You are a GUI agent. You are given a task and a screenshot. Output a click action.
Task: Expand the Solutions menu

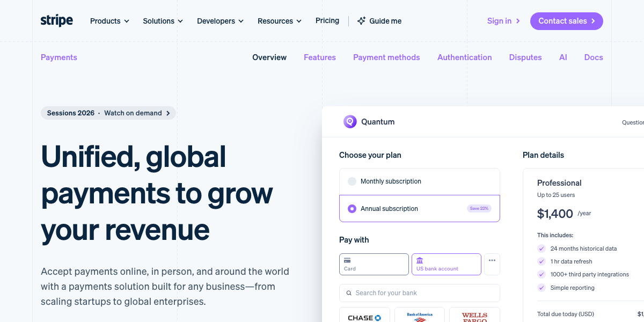163,21
